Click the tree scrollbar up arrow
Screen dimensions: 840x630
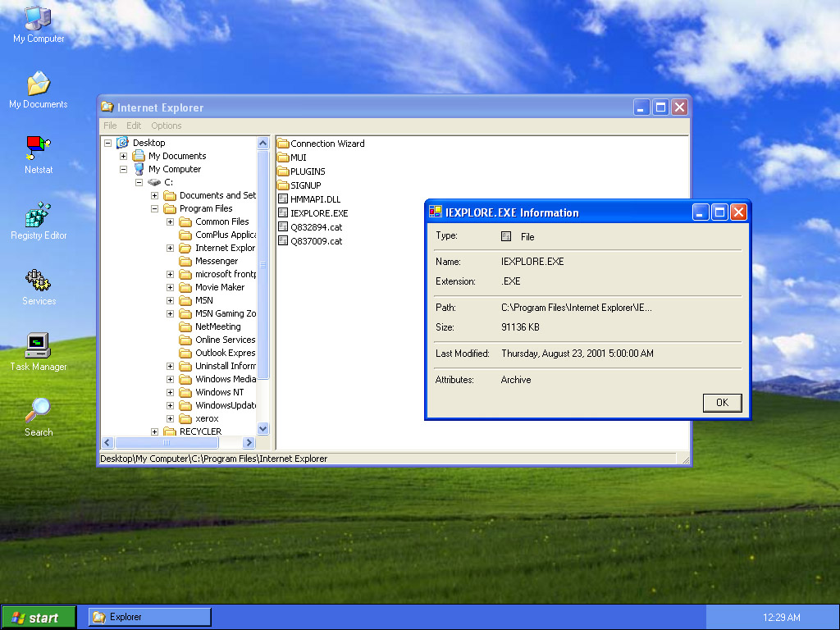point(262,143)
